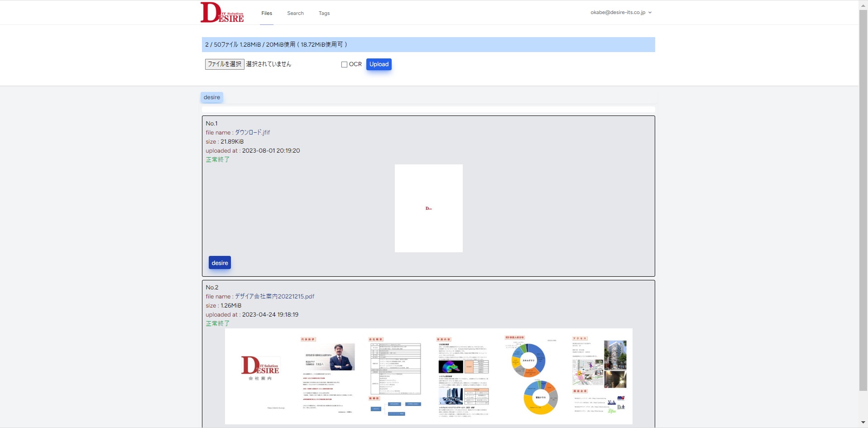Click the PDF page showing the president's photo
This screenshot has width=868, height=428.
[x=327, y=376]
